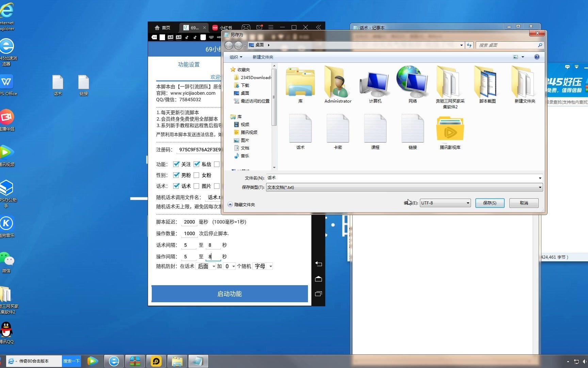
Task: Open the file explorer taskbar icon
Action: click(x=177, y=361)
